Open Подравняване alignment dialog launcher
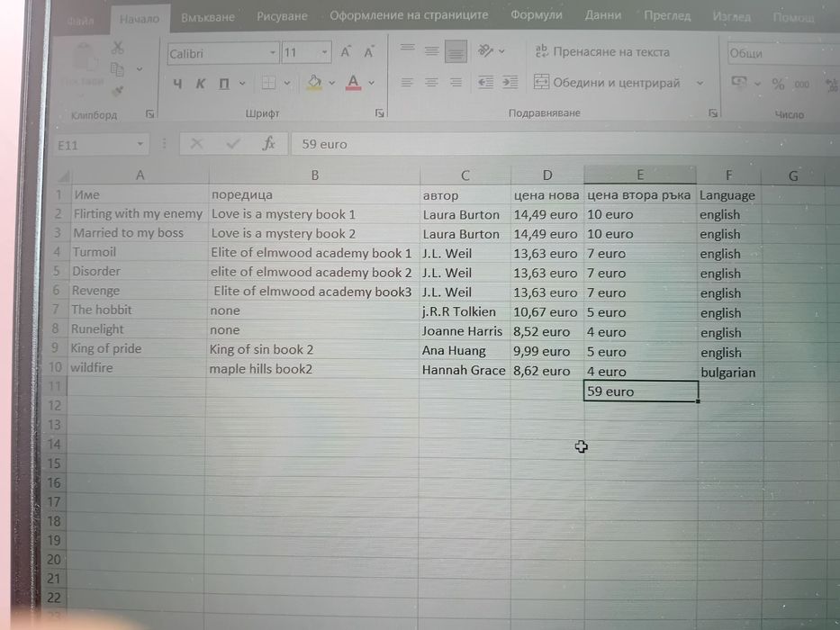 click(713, 113)
